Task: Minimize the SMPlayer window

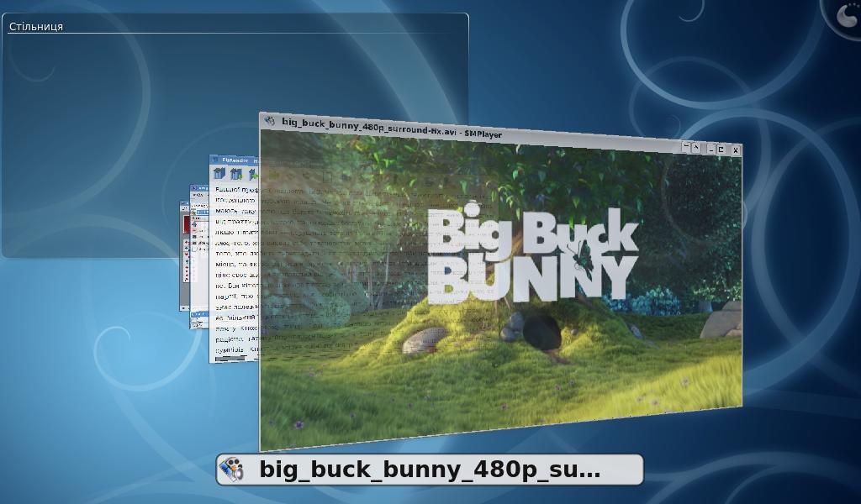Action: [711, 149]
